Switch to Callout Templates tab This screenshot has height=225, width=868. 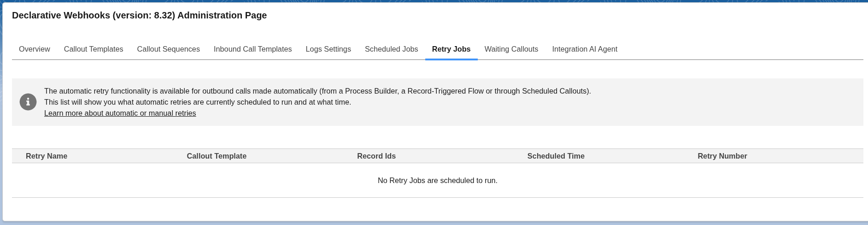pyautogui.click(x=94, y=49)
